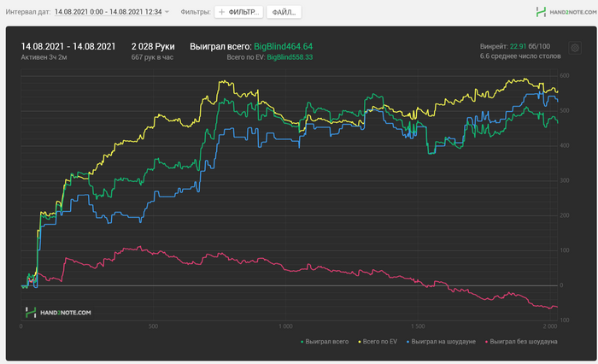Click the blue legend dot for шоудауне
This screenshot has height=364, width=598.
[408, 342]
